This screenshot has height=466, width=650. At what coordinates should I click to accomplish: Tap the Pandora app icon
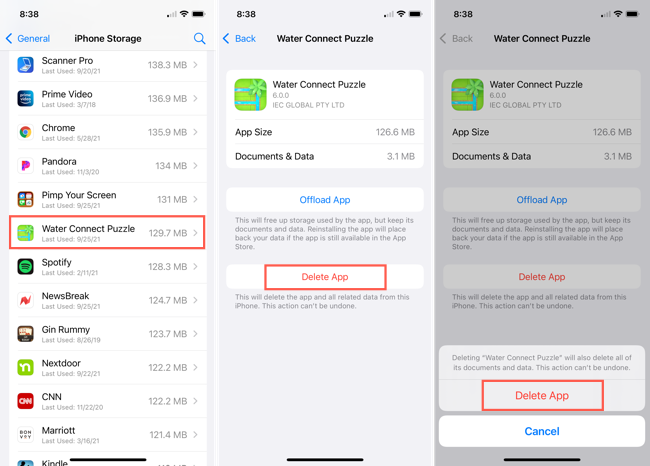pos(25,166)
